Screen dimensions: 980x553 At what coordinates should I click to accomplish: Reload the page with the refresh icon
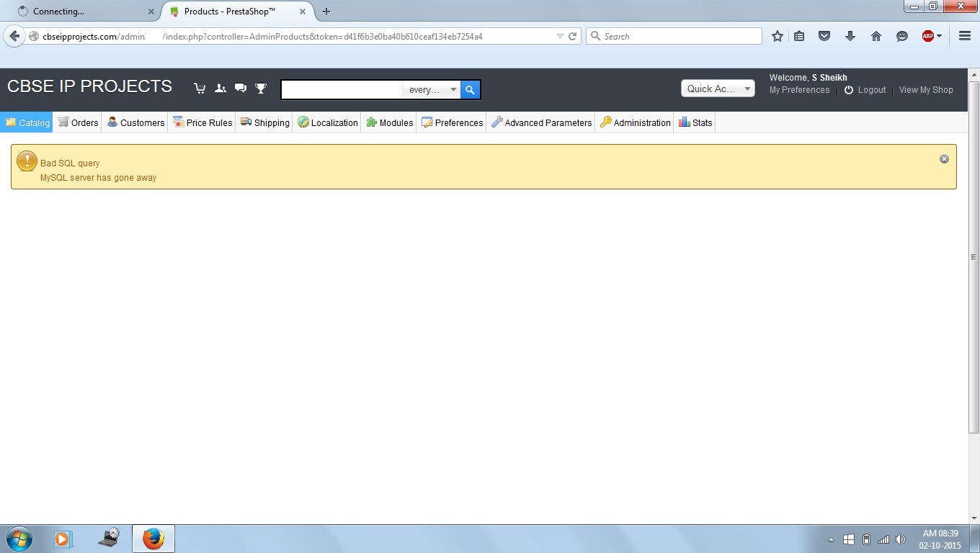click(x=573, y=36)
